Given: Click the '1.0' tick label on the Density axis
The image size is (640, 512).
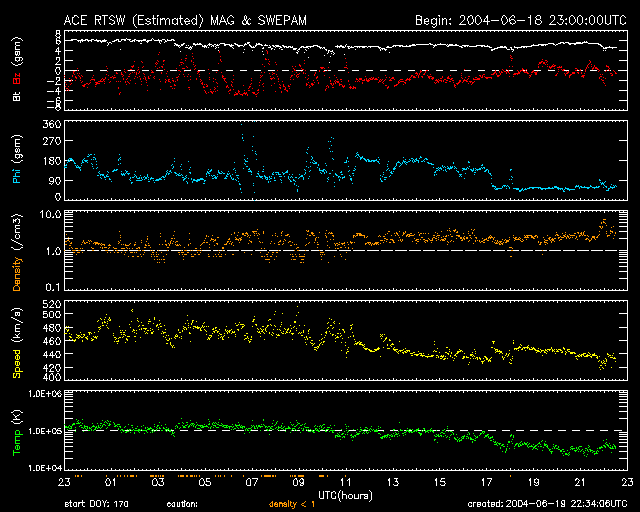Looking at the screenshot, I should pyautogui.click(x=54, y=251).
